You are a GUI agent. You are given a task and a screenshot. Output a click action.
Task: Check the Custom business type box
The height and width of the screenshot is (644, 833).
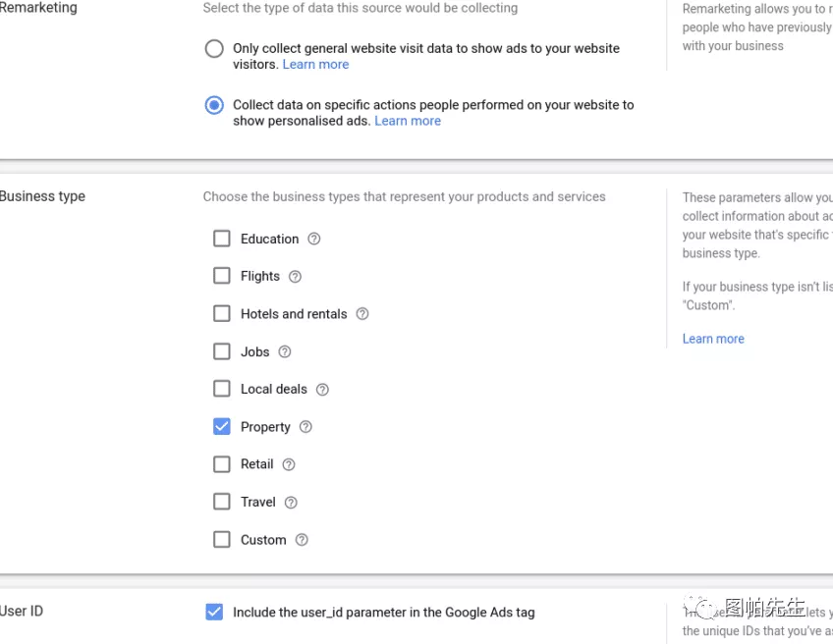(x=222, y=540)
